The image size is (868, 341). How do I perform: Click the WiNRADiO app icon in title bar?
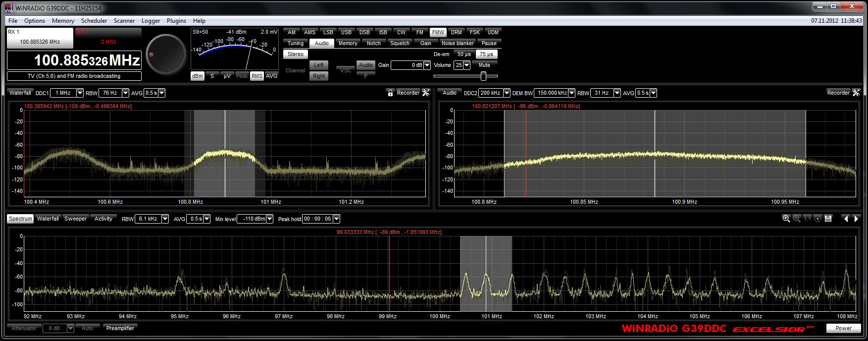[8, 8]
